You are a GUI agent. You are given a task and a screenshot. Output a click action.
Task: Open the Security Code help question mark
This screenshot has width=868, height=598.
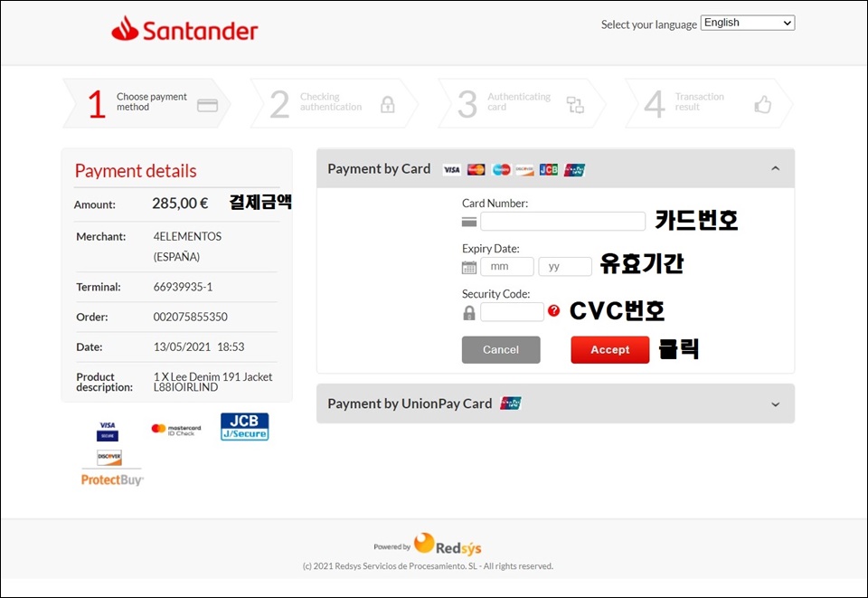click(x=553, y=310)
